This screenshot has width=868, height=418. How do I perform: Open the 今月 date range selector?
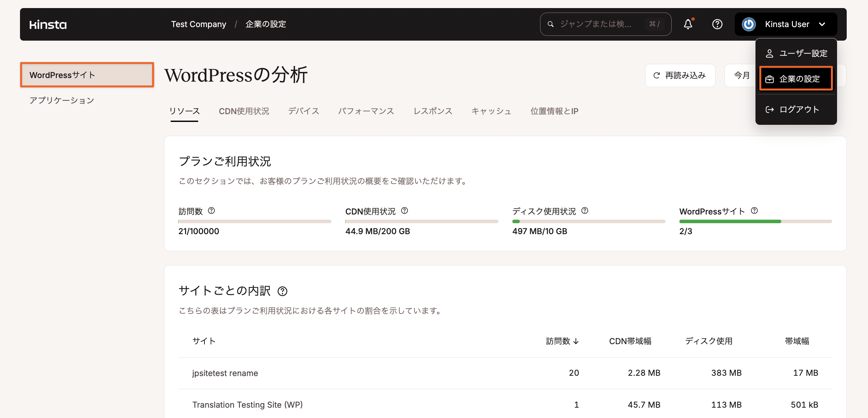(x=741, y=75)
